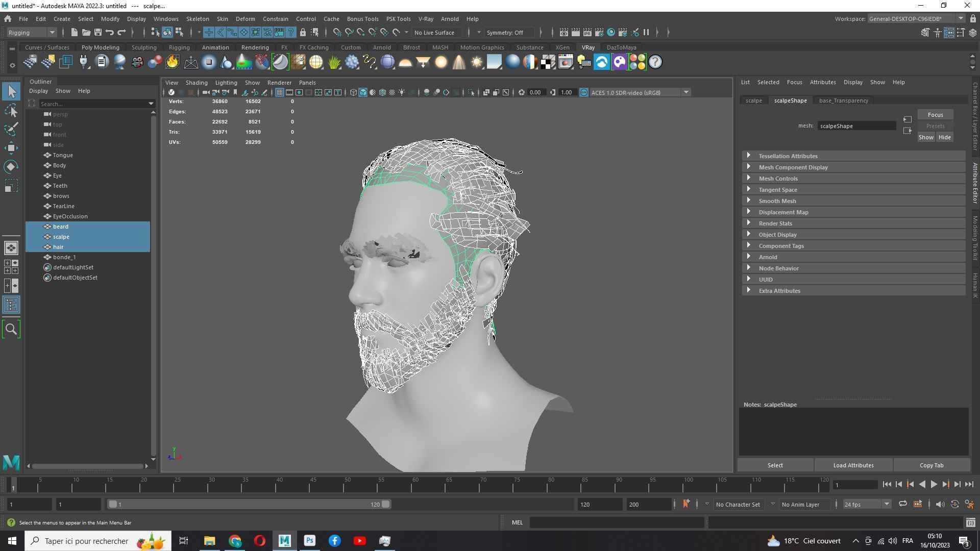Image resolution: width=980 pixels, height=551 pixels.
Task: Activate the Paint Selection tool
Action: (11, 129)
